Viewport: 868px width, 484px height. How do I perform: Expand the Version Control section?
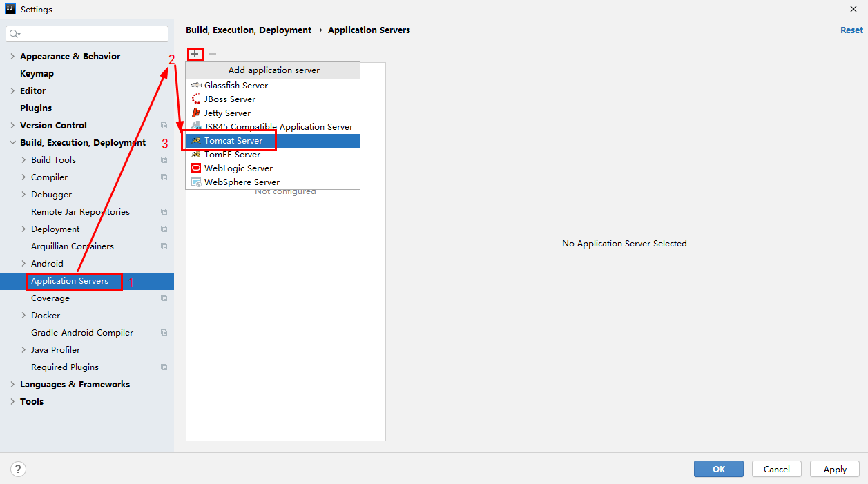tap(12, 126)
